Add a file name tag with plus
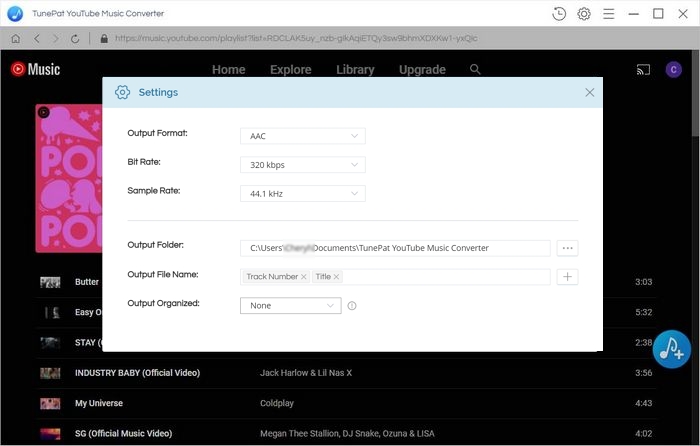This screenshot has height=446, width=700. [x=567, y=277]
